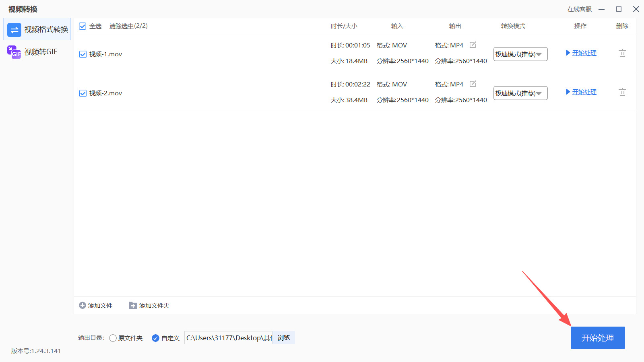The width and height of the screenshot is (644, 362).
Task: Open the 转换模式 dropdown for 视频-2.mov
Action: tap(520, 93)
